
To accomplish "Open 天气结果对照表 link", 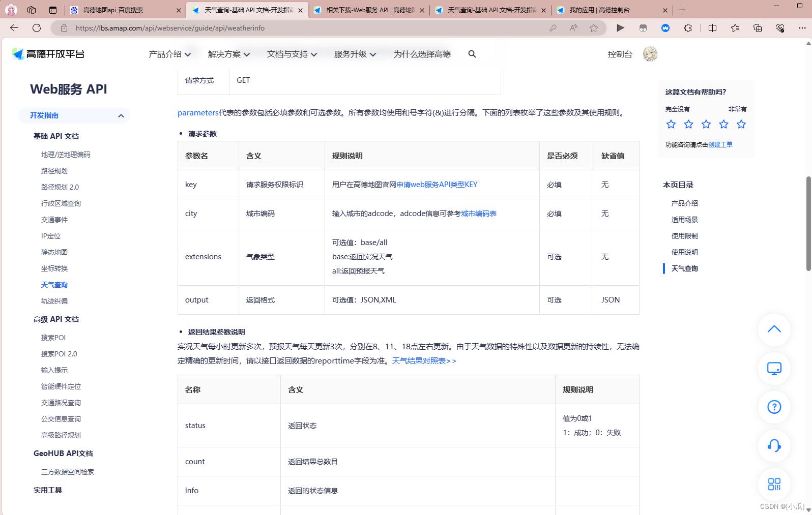I will click(424, 361).
